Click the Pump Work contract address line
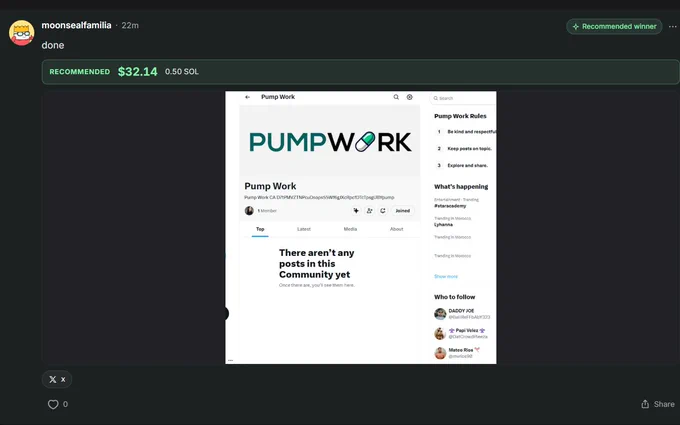The width and height of the screenshot is (680, 425). pyautogui.click(x=319, y=197)
